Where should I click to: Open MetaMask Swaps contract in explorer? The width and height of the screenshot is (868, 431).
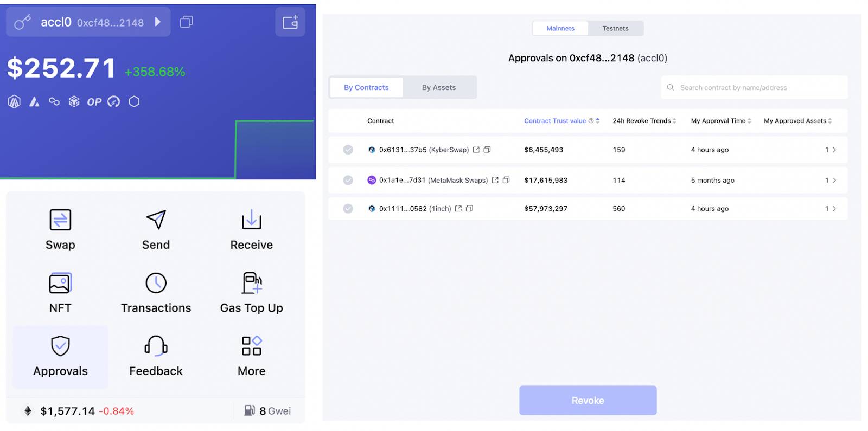click(495, 180)
